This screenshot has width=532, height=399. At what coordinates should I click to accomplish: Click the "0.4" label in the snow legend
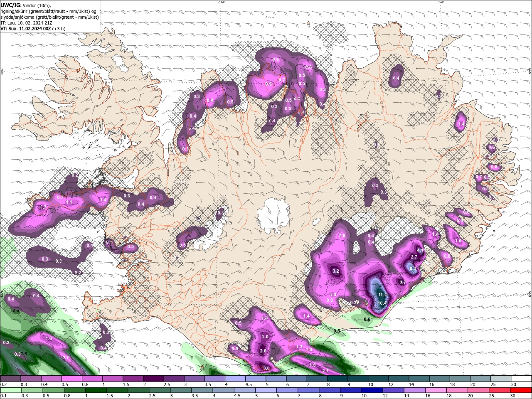click(x=44, y=384)
